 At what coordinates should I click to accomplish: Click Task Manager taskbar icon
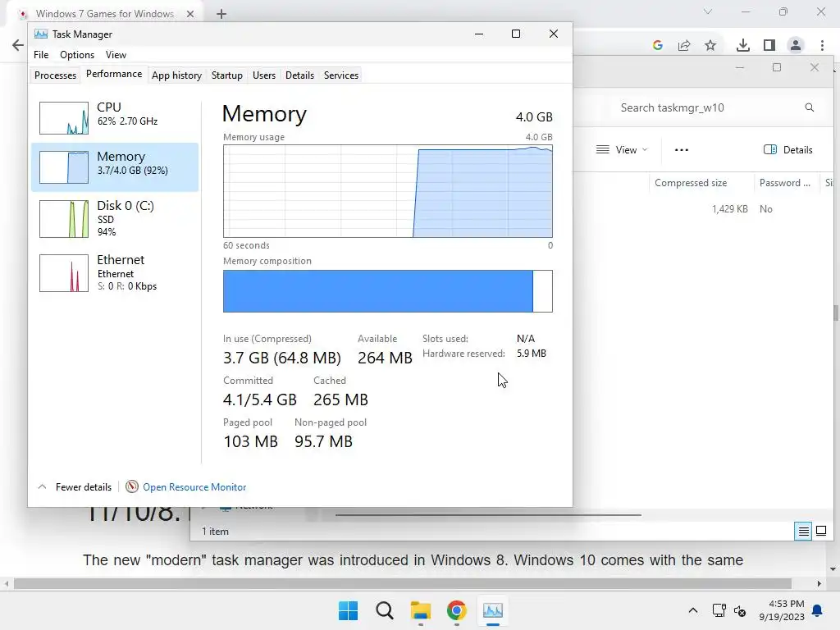click(x=493, y=610)
